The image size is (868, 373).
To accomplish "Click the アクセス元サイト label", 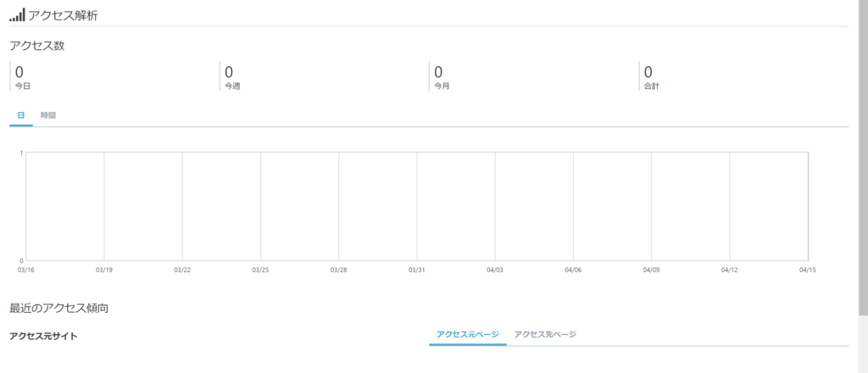I will (x=43, y=336).
